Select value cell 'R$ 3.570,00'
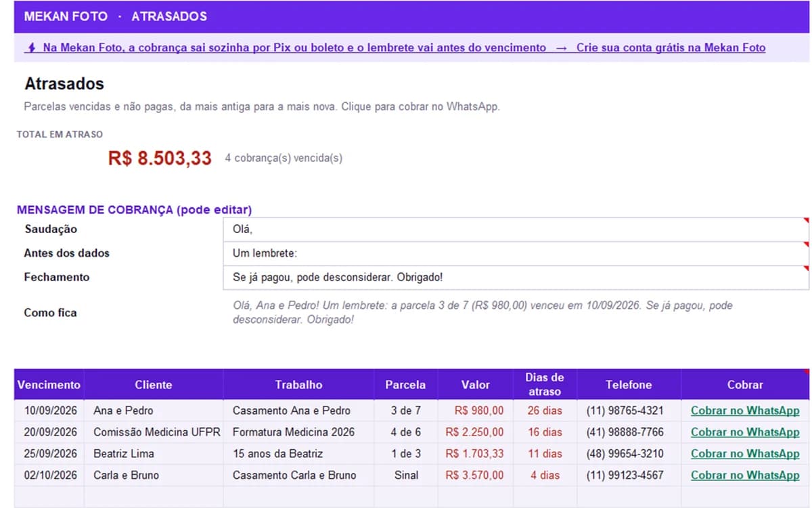This screenshot has width=812, height=508. 476,475
